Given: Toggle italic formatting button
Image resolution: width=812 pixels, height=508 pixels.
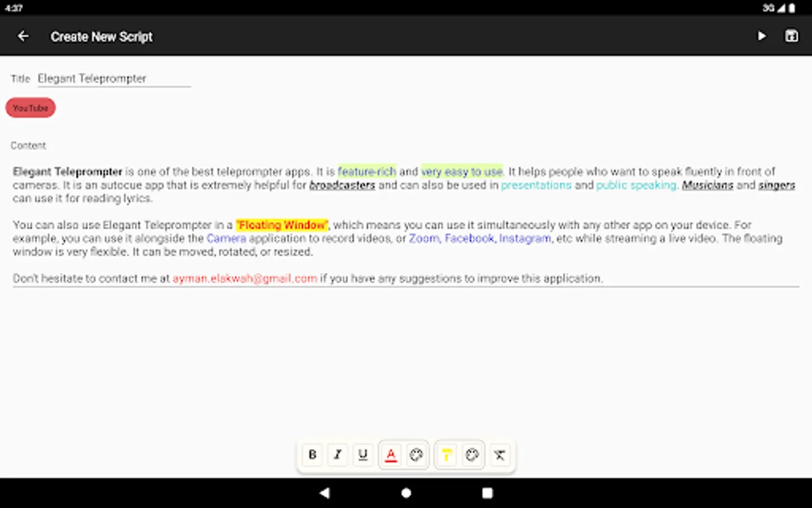Looking at the screenshot, I should (x=338, y=454).
